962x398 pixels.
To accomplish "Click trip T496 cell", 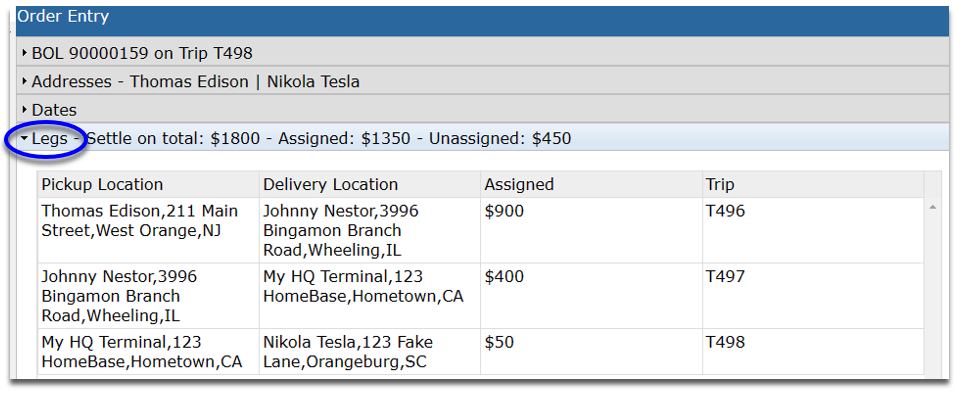I will (x=813, y=230).
